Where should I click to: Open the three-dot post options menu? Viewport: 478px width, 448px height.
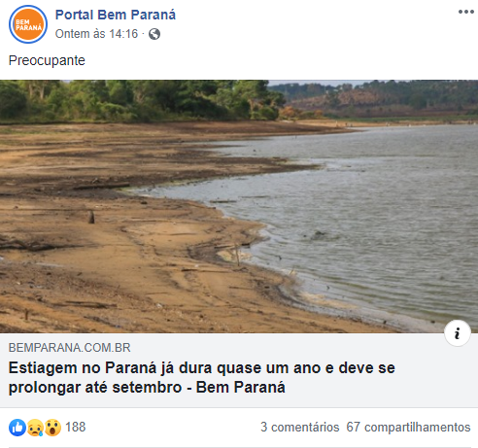[x=466, y=12]
